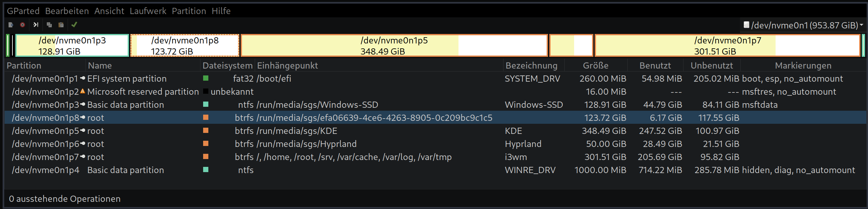The width and height of the screenshot is (868, 209).
Task: Select the /dev/nvme0n1p2 row in the list
Action: coord(435,91)
